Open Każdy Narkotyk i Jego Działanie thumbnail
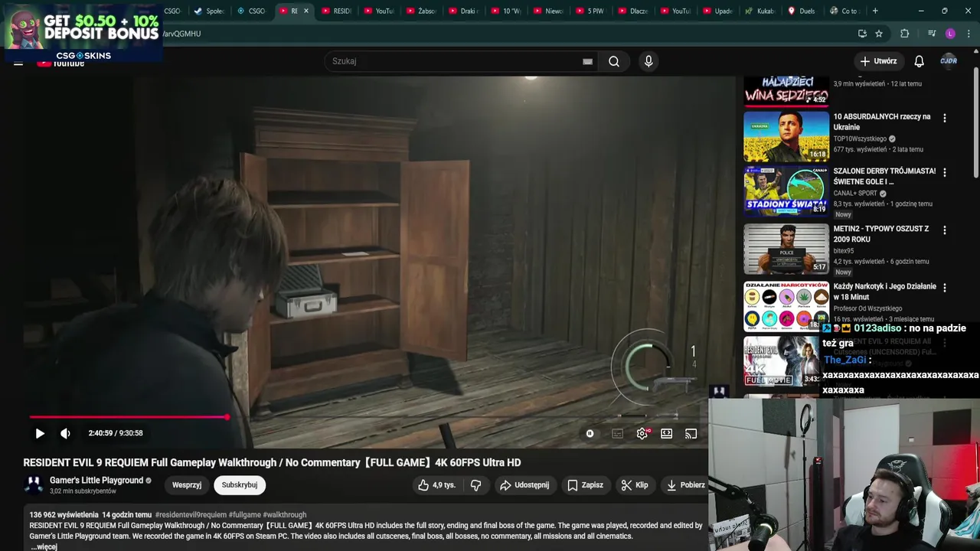Viewport: 980px width, 551px height. click(x=786, y=306)
